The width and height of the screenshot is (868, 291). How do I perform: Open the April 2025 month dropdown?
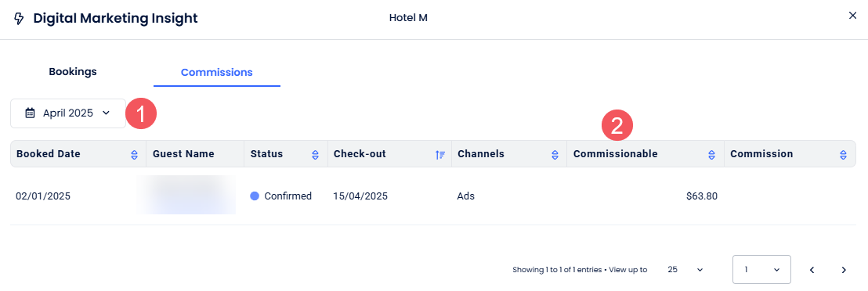point(68,113)
